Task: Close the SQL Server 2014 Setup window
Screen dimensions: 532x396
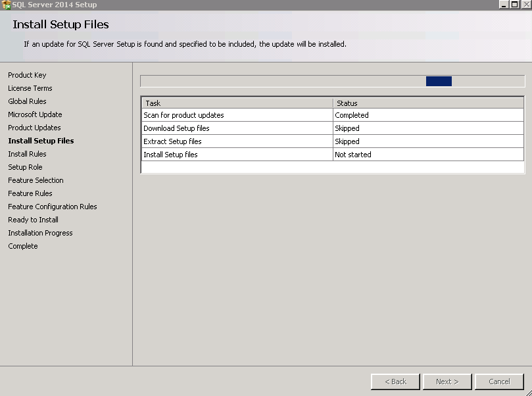Action: pos(525,5)
